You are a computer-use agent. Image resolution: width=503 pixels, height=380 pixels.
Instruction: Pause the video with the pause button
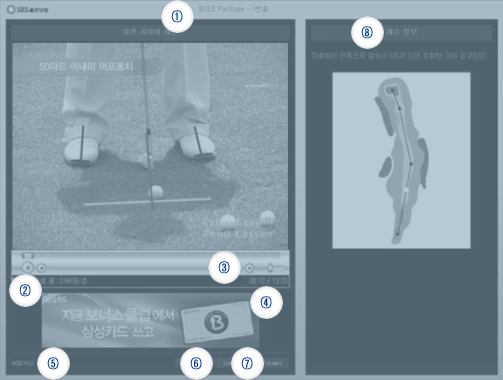pos(28,267)
